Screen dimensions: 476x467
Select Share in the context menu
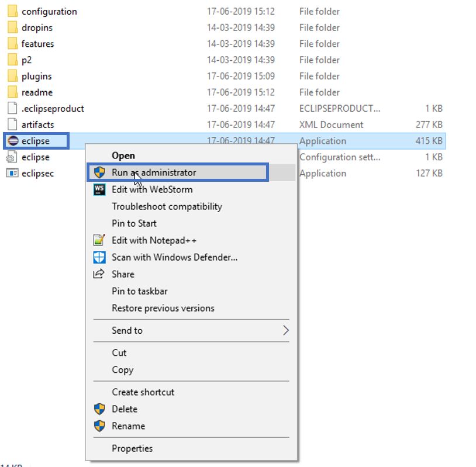191,274
